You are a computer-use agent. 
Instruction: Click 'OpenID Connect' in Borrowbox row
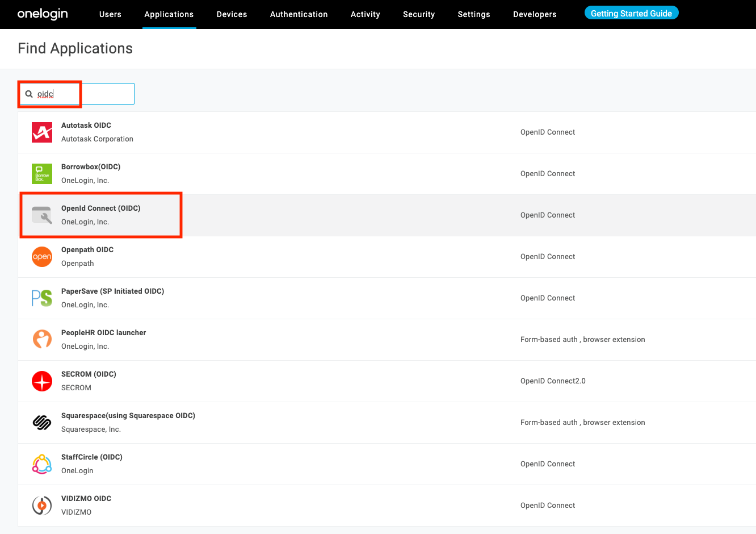(x=548, y=174)
